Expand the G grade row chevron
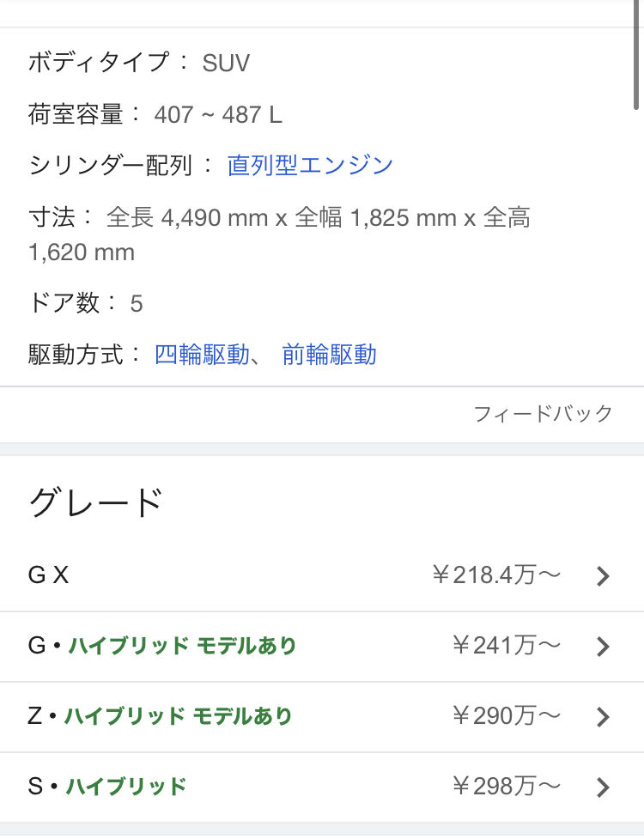 click(x=603, y=647)
